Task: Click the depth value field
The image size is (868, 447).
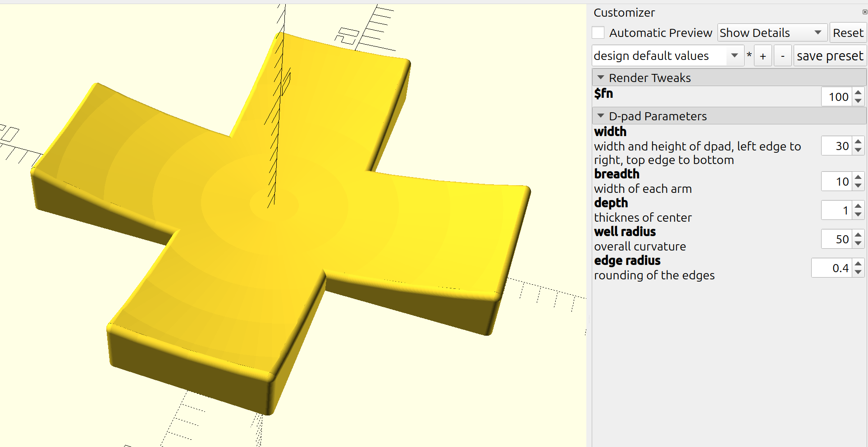Action: [836, 210]
